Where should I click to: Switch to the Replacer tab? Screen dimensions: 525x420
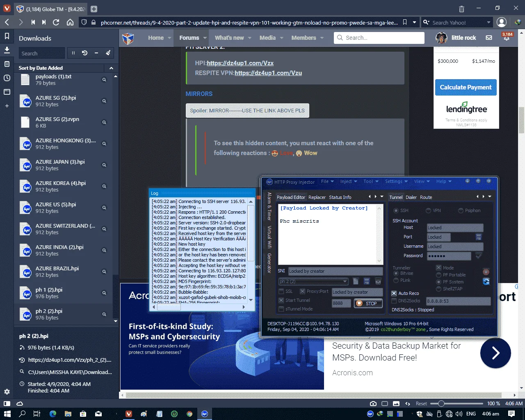pos(317,197)
